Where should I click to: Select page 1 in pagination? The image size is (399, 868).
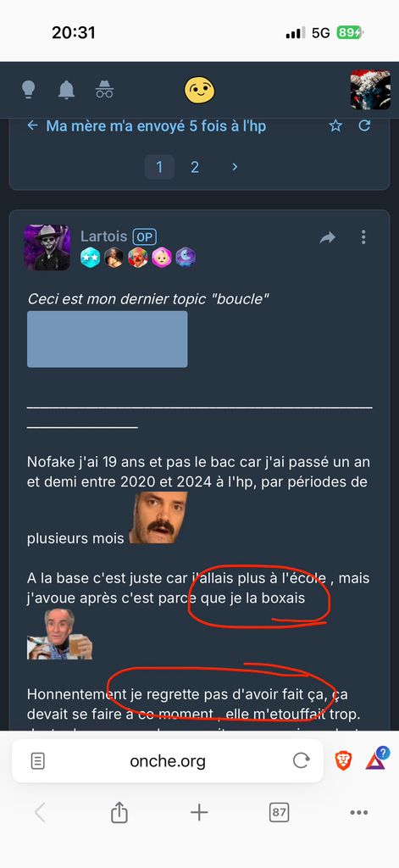coord(159,167)
